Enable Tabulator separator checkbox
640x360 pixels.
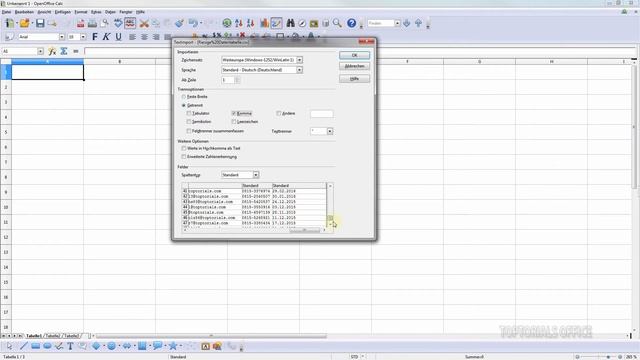[x=189, y=113]
